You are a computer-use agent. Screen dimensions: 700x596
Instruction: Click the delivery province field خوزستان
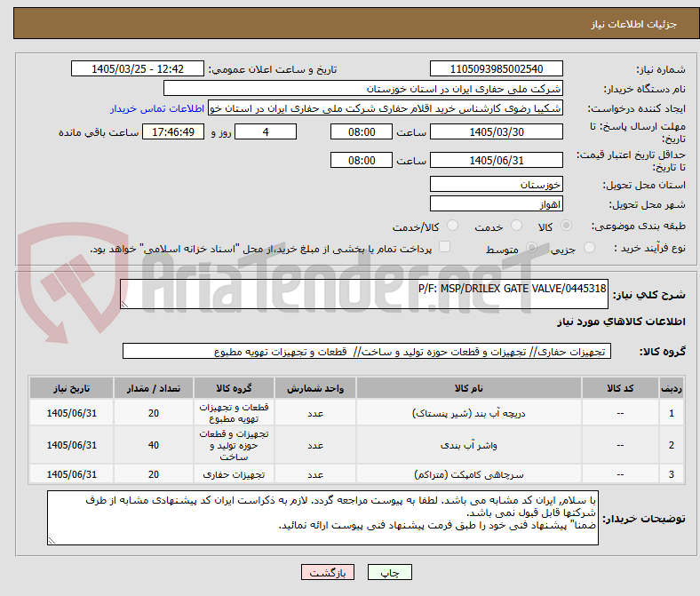(496, 184)
